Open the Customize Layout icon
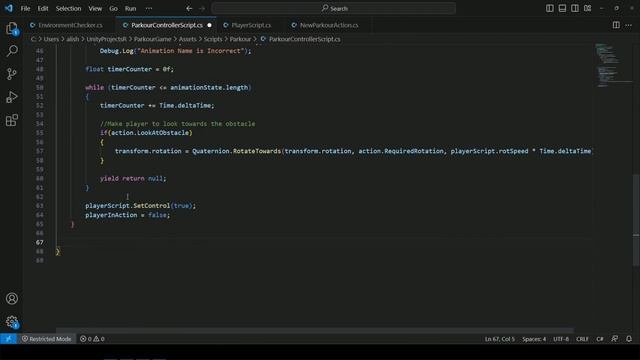This screenshot has width=640, height=360. point(587,8)
